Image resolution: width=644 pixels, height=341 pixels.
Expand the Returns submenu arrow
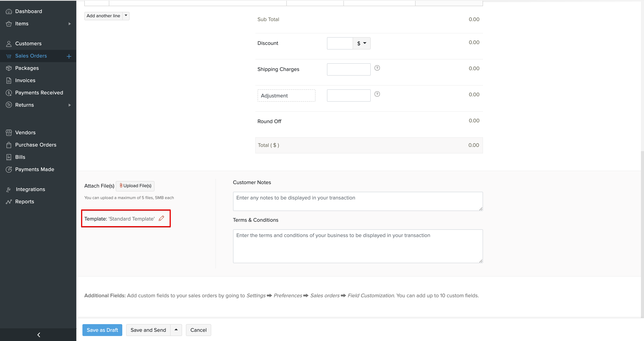point(70,105)
